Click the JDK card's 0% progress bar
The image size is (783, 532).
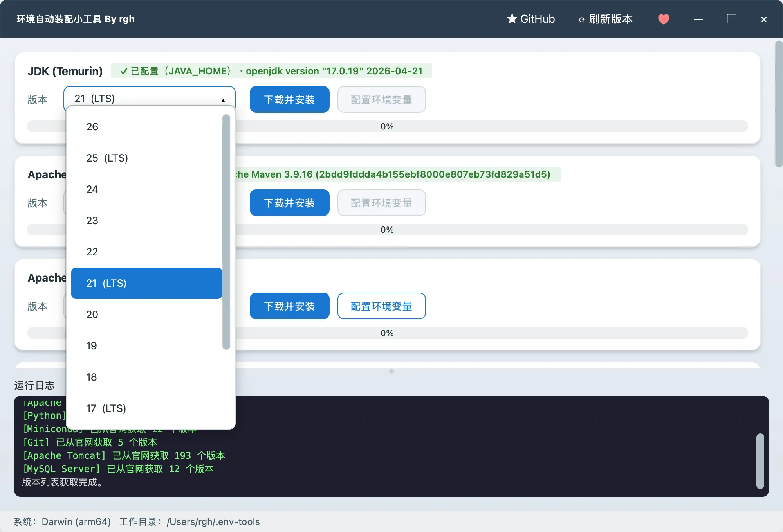pos(388,126)
